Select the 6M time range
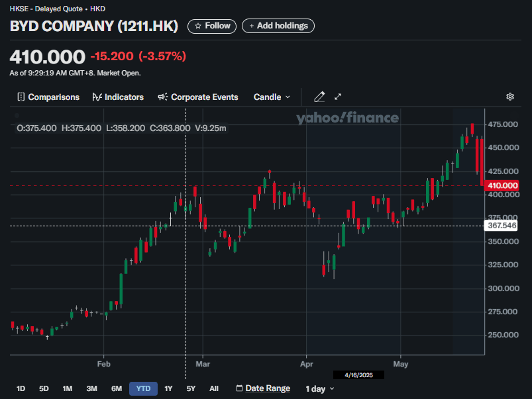Screen dimensions: 532x399 pos(117,388)
